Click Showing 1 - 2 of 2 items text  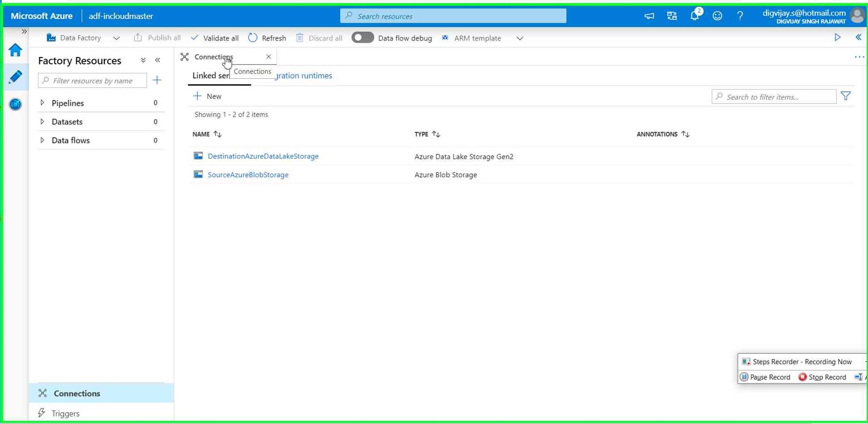[231, 114]
